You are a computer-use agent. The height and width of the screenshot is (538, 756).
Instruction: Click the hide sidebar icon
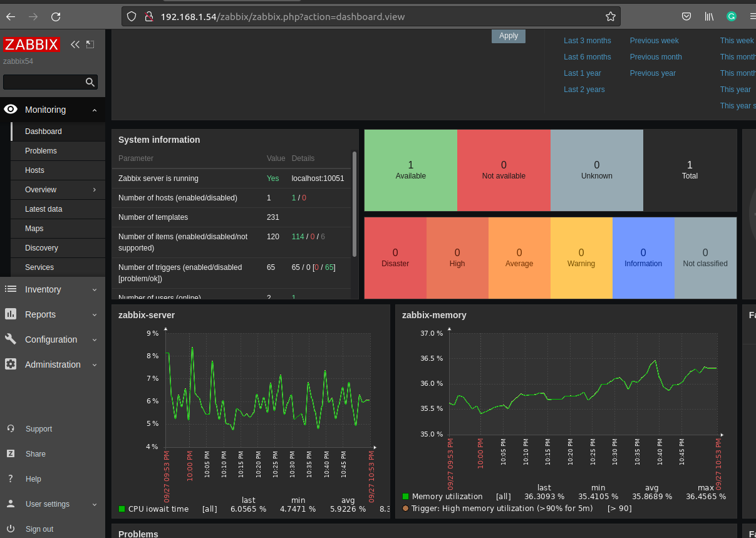(90, 44)
